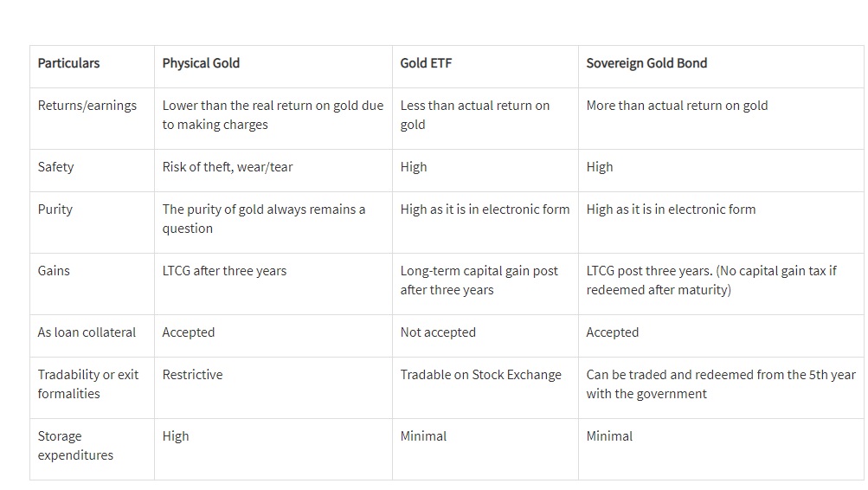
Task: Click the Purity row label
Action: coord(55,210)
